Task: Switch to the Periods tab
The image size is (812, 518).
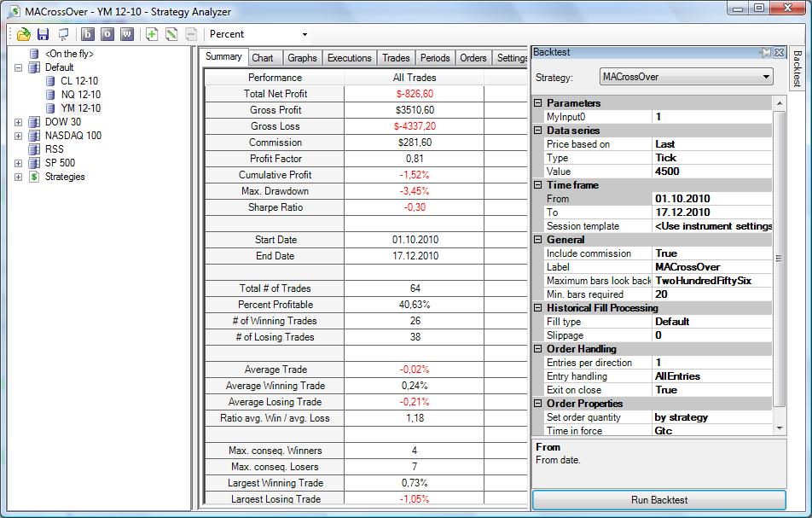Action: point(435,58)
